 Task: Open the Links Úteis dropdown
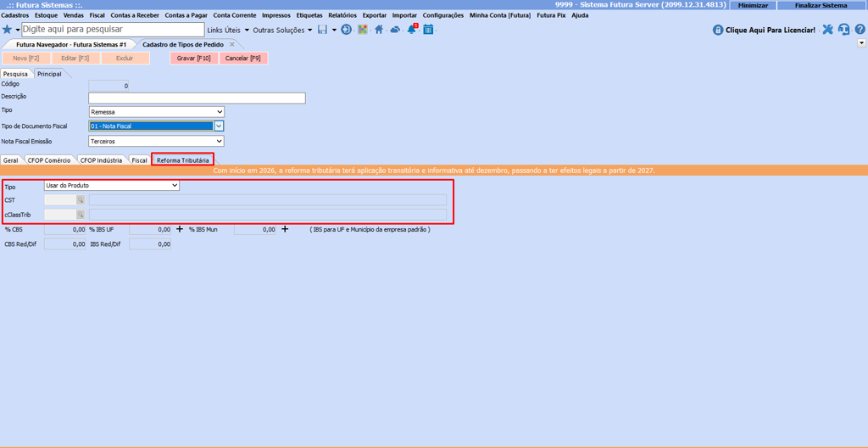pyautogui.click(x=228, y=30)
